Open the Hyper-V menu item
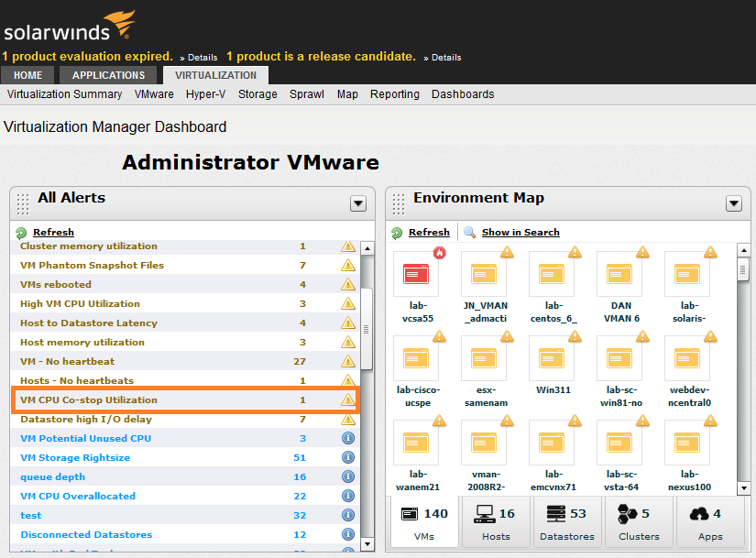Viewport: 756px width, 558px height. (x=205, y=94)
